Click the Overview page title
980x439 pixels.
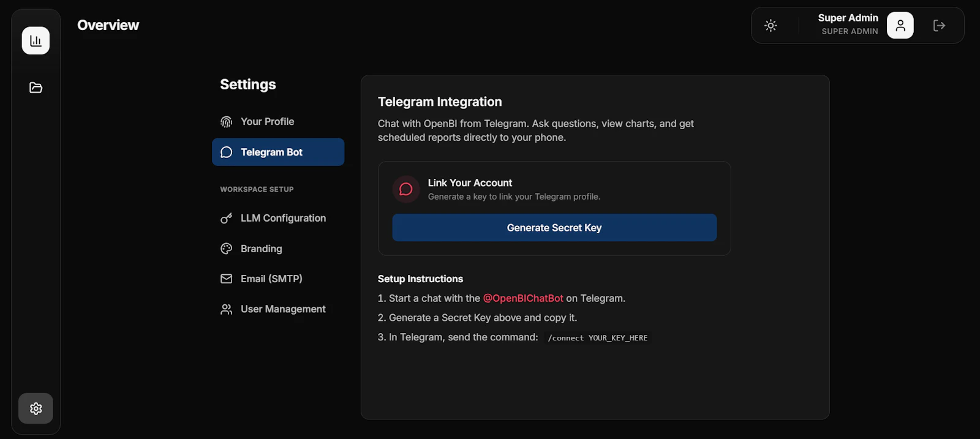point(108,25)
